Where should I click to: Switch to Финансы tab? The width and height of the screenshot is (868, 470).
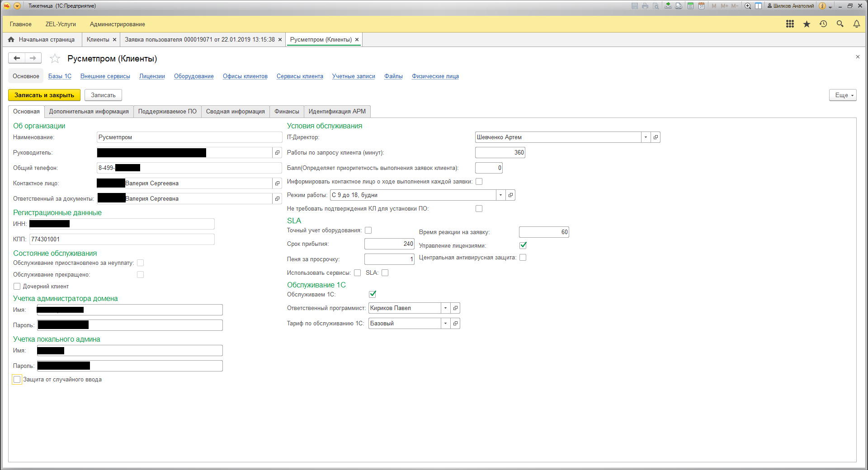(x=287, y=112)
